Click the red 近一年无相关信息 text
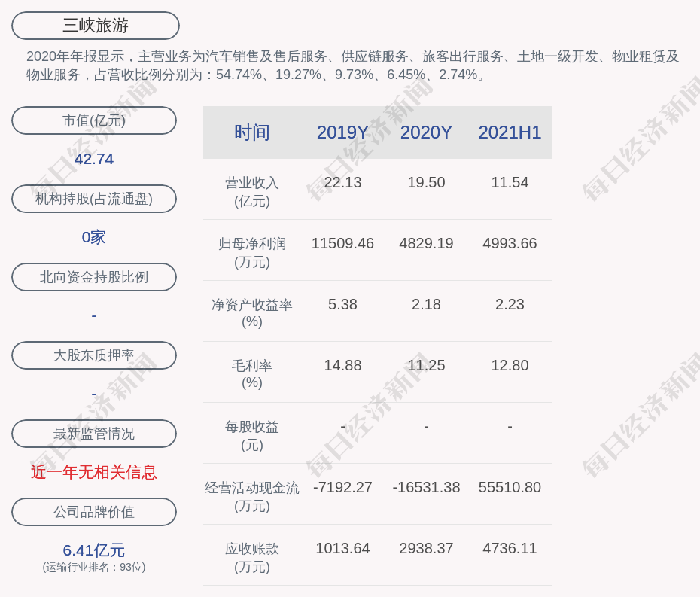Viewport: 700px width, 597px height. click(x=94, y=472)
